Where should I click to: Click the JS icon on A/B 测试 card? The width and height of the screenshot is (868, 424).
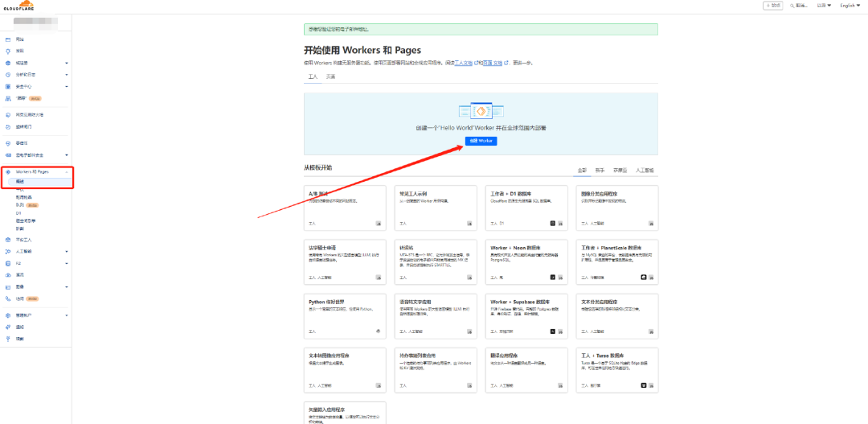coord(379,224)
